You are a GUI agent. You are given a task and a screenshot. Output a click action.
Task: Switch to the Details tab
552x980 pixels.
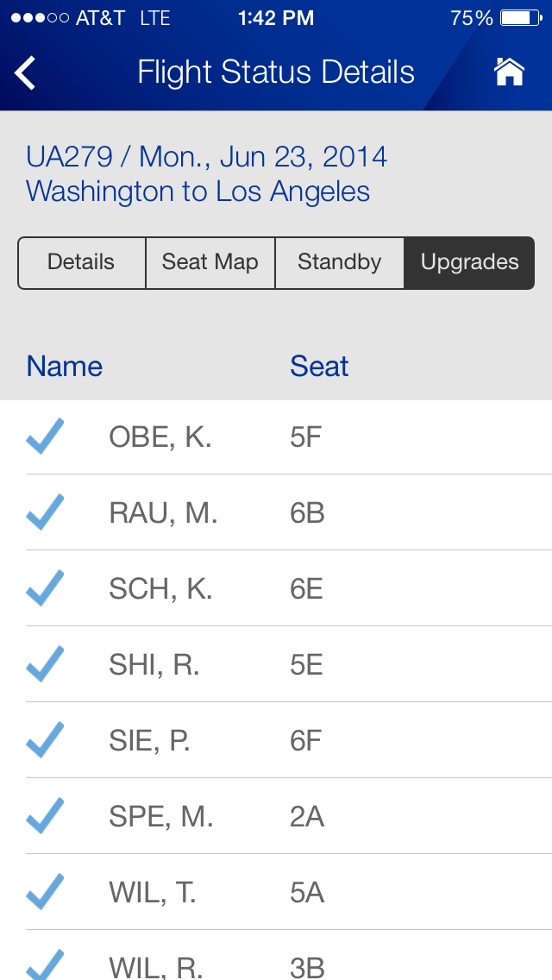pyautogui.click(x=81, y=262)
